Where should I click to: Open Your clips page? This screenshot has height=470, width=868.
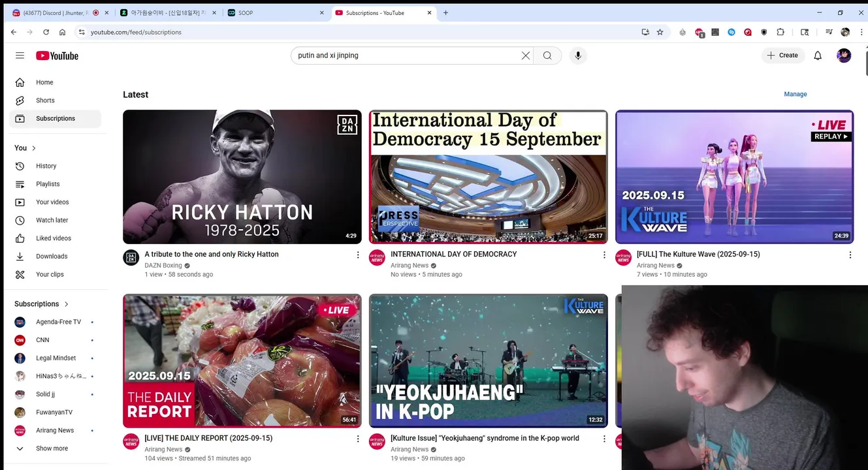click(56, 274)
